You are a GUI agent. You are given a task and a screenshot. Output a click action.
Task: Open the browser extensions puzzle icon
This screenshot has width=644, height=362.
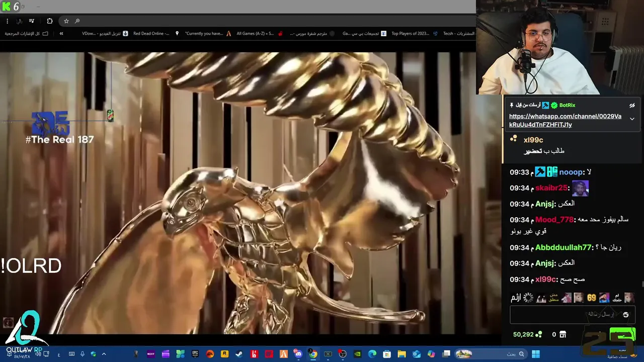coord(49,21)
